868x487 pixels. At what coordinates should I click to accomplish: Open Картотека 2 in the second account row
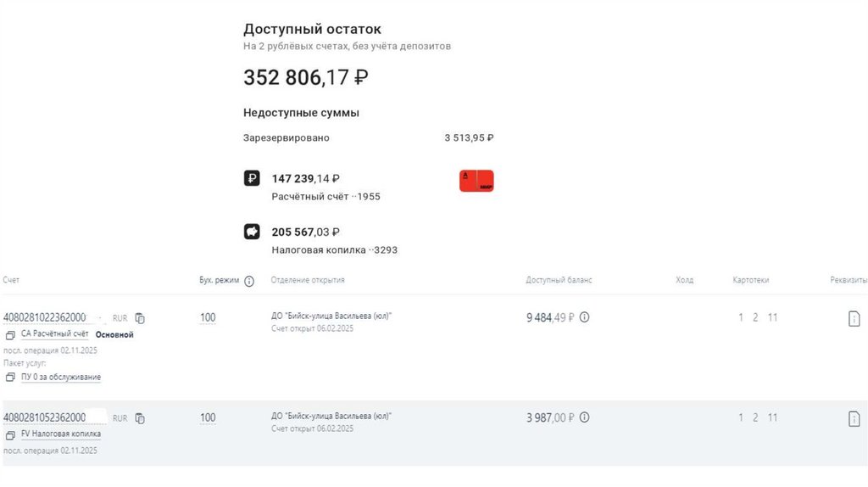755,418
